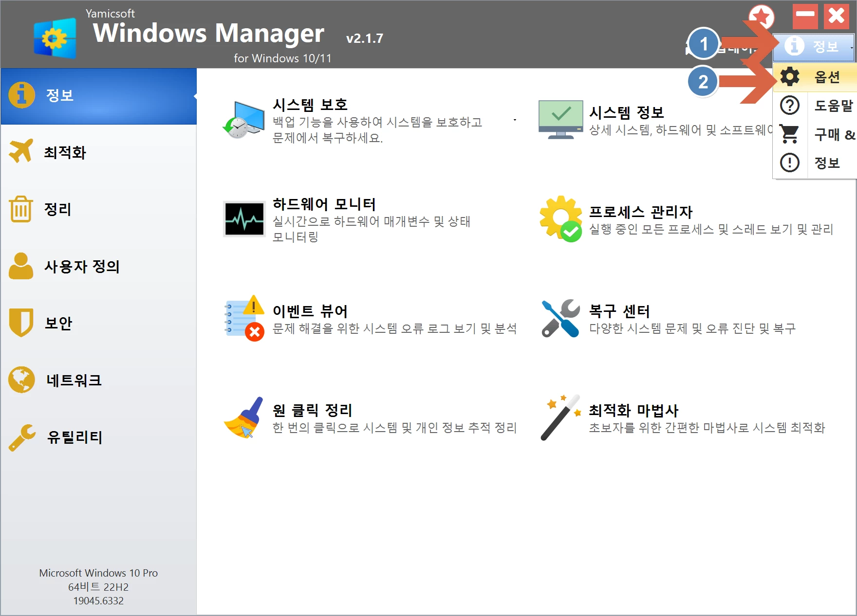Click the Windows Manager logo icon

(x=55, y=38)
